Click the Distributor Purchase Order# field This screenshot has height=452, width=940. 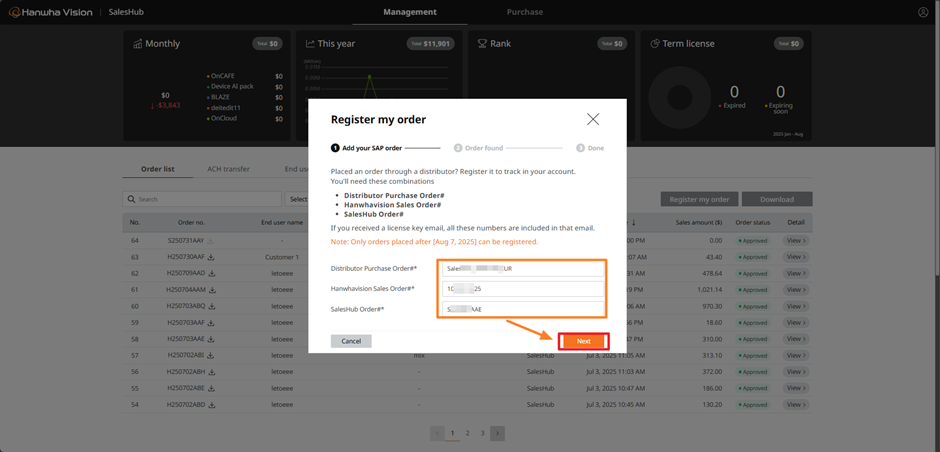click(523, 269)
